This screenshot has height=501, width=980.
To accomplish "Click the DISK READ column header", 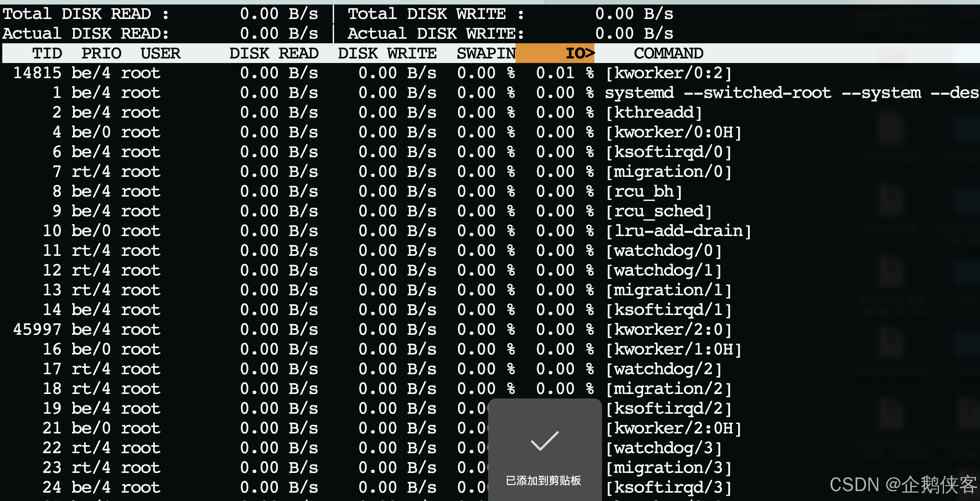I will coord(274,53).
